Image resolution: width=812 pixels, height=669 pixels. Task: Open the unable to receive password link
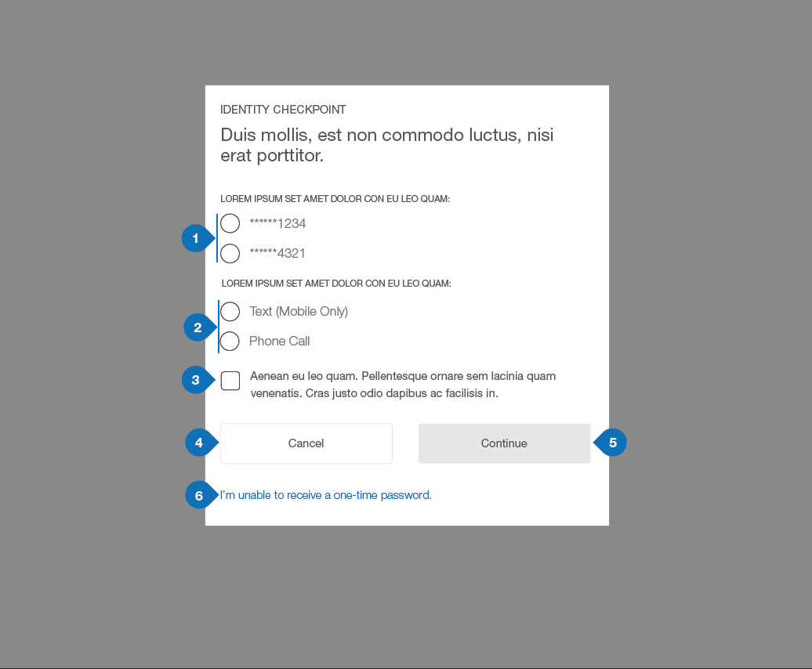[x=326, y=495]
